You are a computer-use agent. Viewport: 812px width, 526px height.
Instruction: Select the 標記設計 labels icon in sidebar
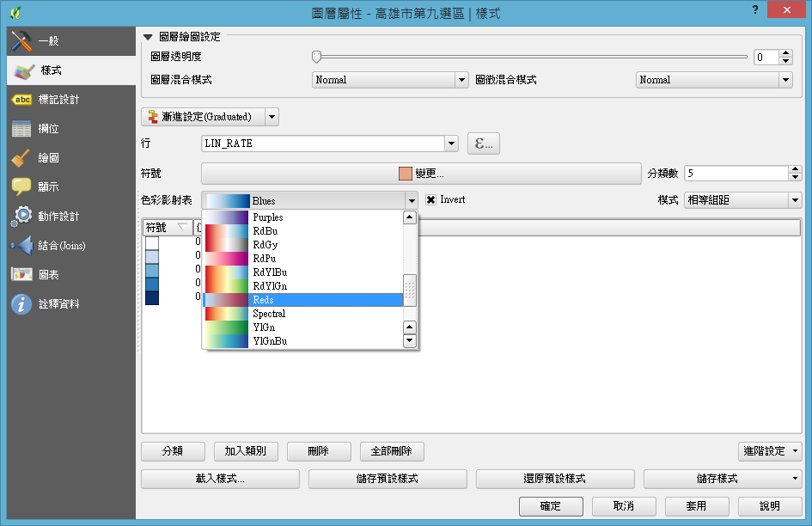tap(22, 100)
